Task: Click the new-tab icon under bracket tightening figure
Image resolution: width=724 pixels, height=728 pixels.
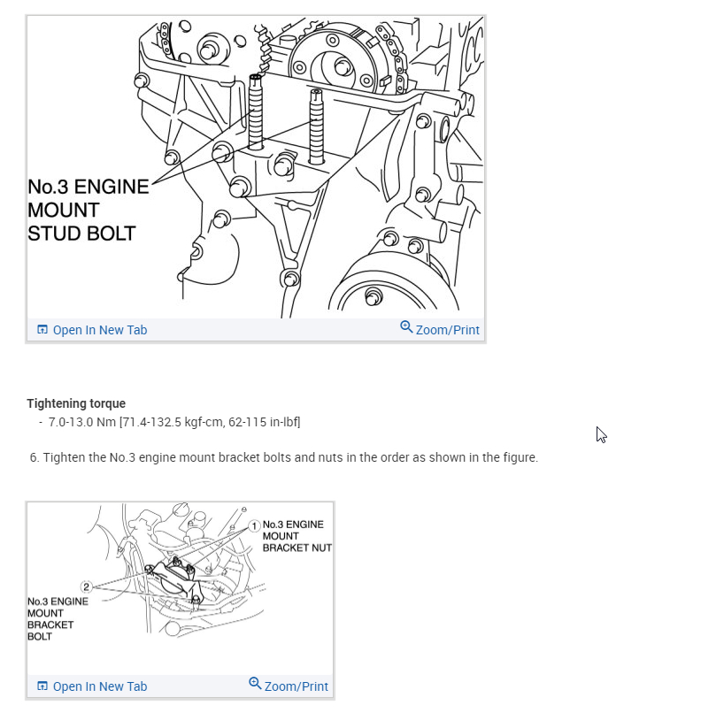Action: tap(42, 686)
